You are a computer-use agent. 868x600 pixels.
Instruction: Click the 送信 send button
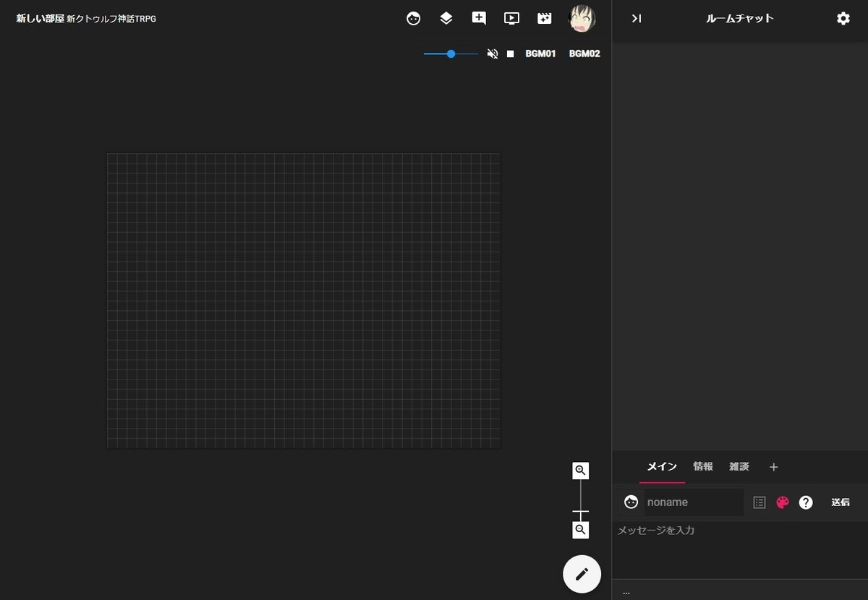pyautogui.click(x=841, y=502)
